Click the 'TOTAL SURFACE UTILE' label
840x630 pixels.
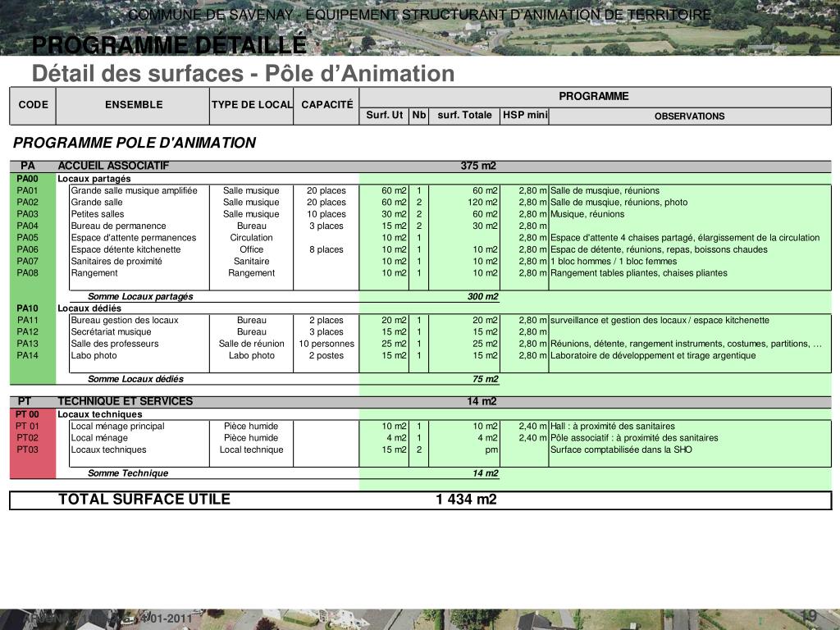[144, 500]
